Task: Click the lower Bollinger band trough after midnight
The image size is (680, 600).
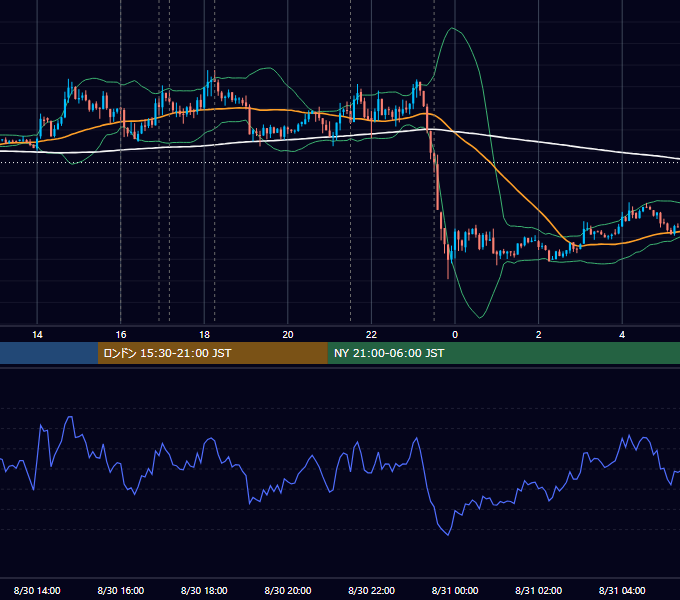Action: point(480,318)
